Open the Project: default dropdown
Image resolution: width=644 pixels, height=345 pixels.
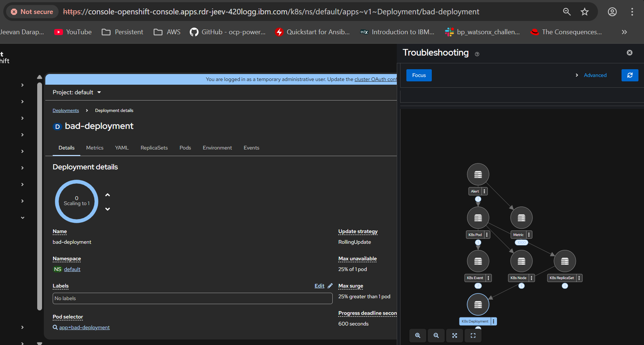[77, 92]
